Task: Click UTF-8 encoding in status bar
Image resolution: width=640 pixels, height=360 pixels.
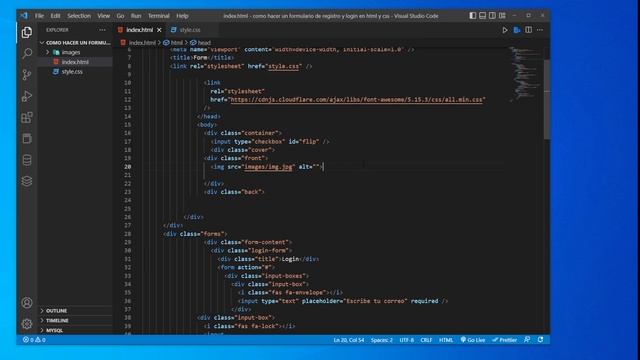Action: point(407,340)
